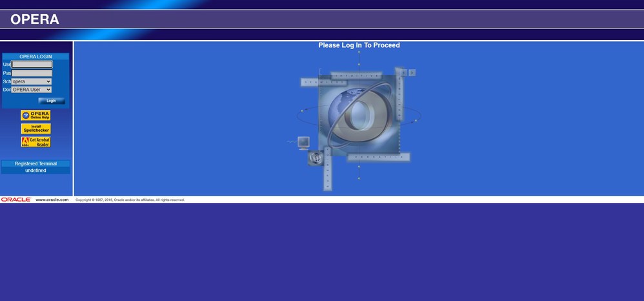This screenshot has width=644, height=301.
Task: Click the Registered Terminal label
Action: point(35,163)
